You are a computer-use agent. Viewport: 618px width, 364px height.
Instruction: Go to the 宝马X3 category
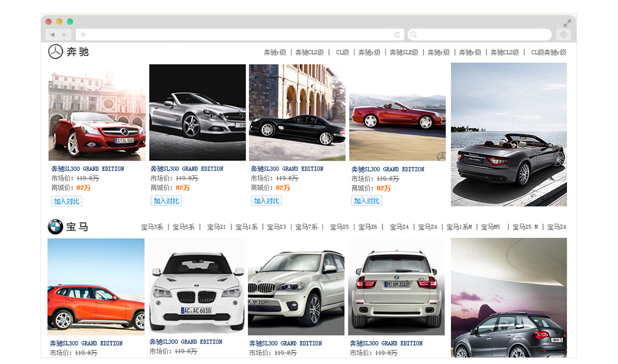pos(277,227)
